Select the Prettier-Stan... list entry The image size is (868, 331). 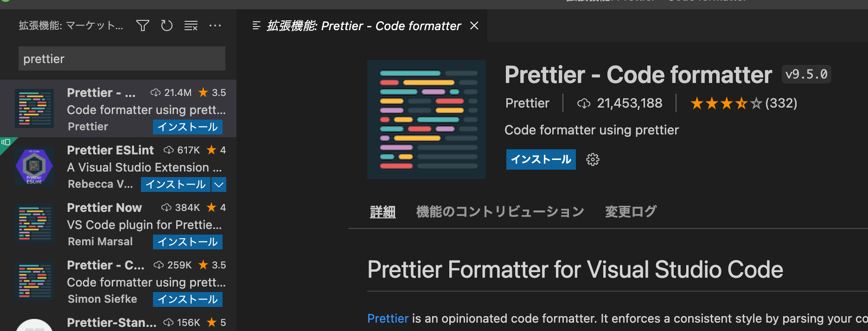tap(118, 322)
